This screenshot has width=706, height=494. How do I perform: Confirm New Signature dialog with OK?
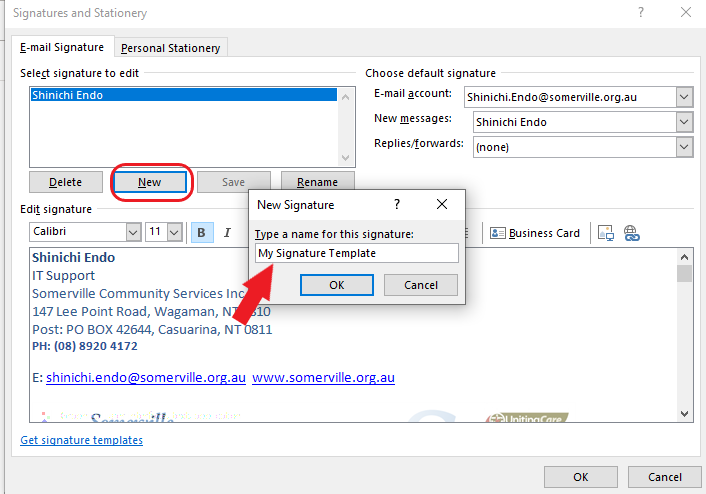tap(337, 285)
